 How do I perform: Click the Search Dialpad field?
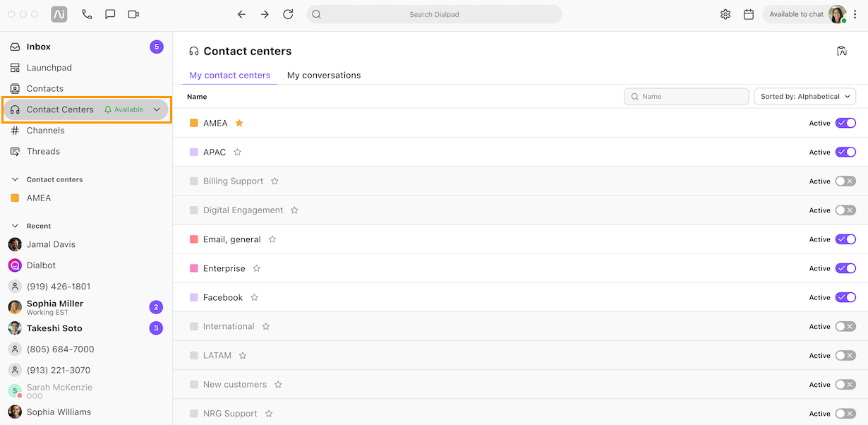click(434, 14)
